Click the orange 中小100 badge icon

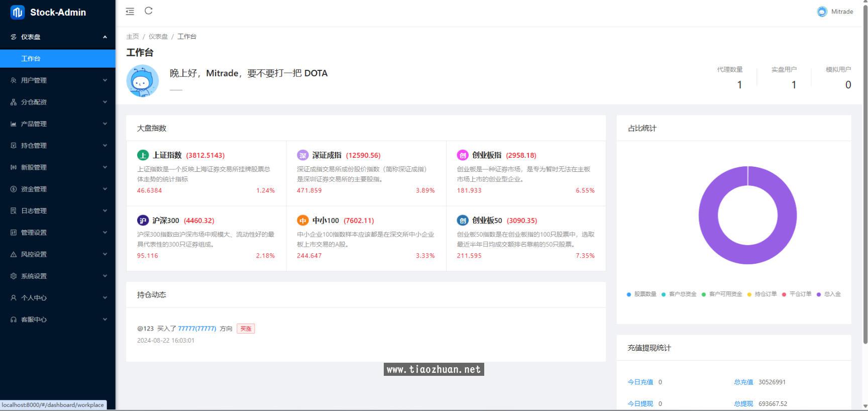[x=302, y=221]
